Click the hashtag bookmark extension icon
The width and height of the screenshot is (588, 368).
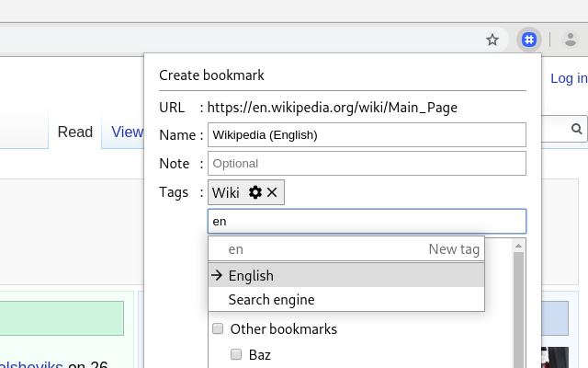(528, 40)
